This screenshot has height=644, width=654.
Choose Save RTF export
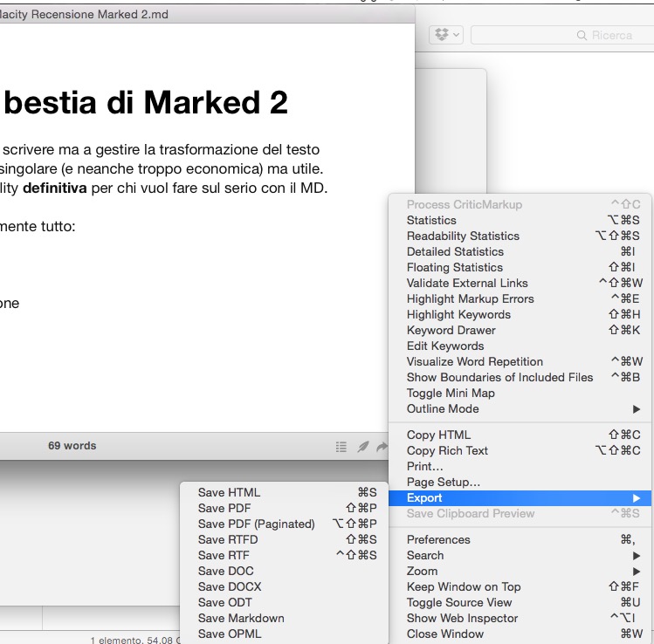point(284,556)
